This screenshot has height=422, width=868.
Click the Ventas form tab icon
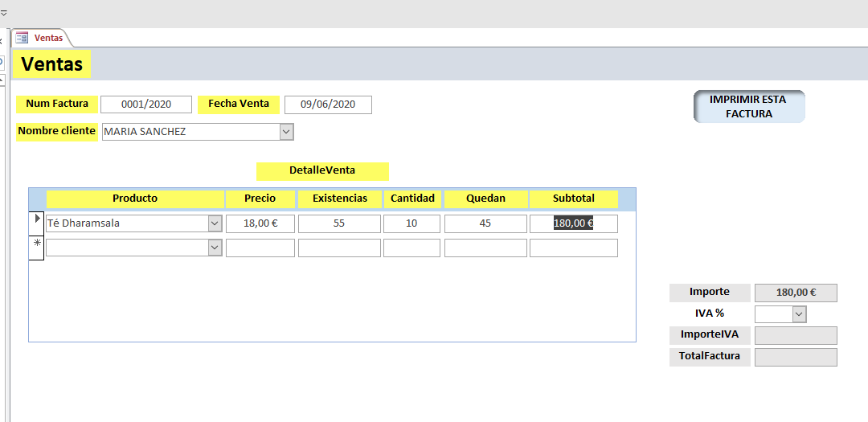(22, 38)
